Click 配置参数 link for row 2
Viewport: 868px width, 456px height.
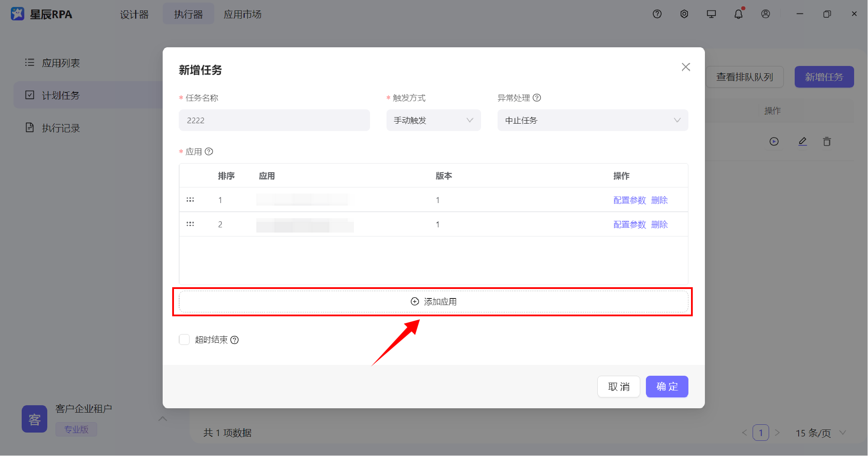coord(629,224)
